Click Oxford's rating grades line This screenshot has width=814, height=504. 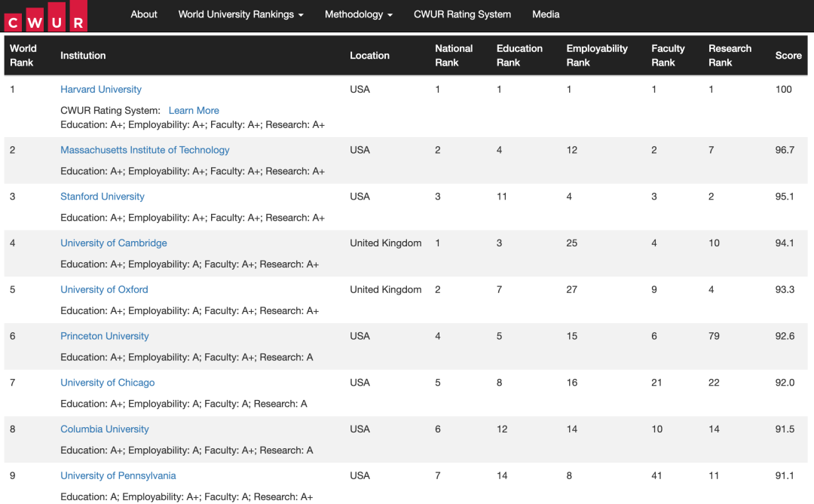coord(189,311)
